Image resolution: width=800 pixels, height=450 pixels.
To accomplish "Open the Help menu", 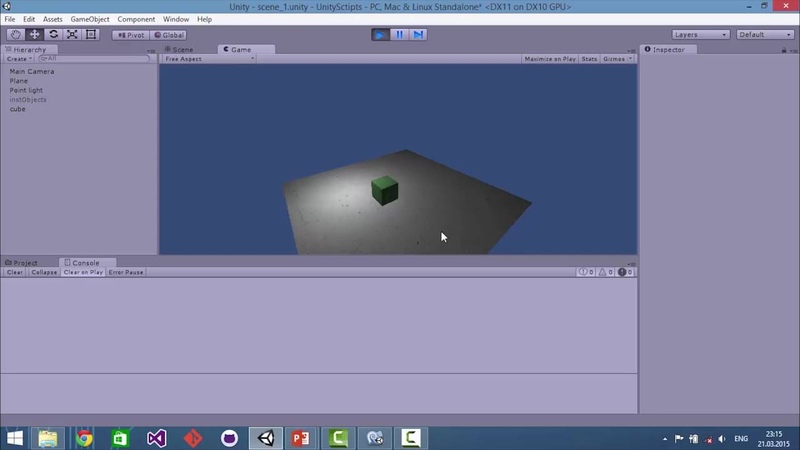I will click(x=205, y=19).
